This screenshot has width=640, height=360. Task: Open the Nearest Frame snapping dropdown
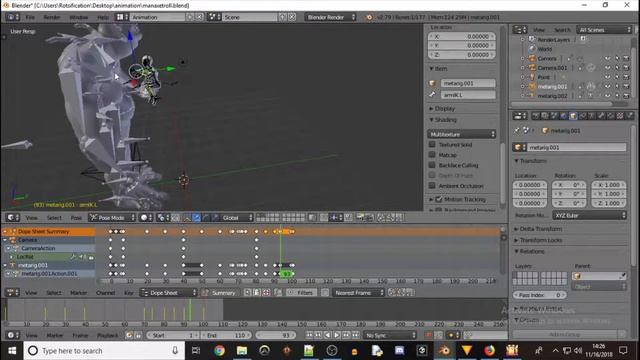coord(358,293)
